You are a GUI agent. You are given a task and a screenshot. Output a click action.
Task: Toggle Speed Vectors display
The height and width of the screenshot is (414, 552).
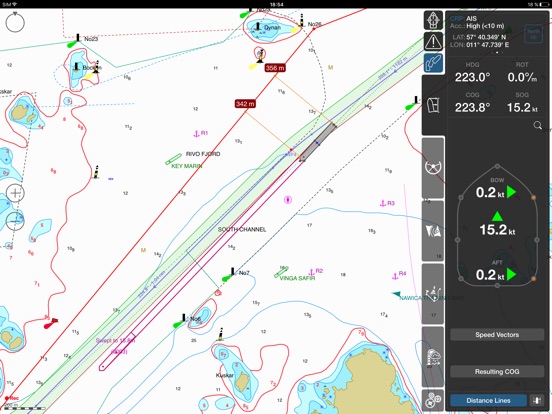(497, 334)
